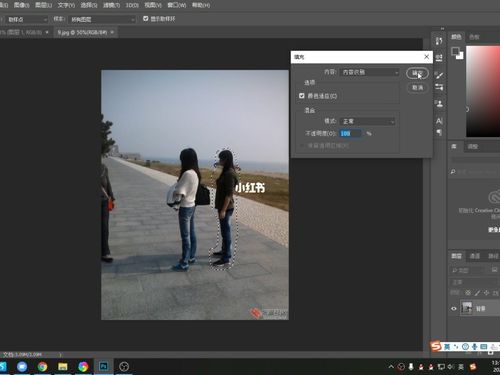
Task: Switch to the 库 libraries tab
Action: point(454,146)
